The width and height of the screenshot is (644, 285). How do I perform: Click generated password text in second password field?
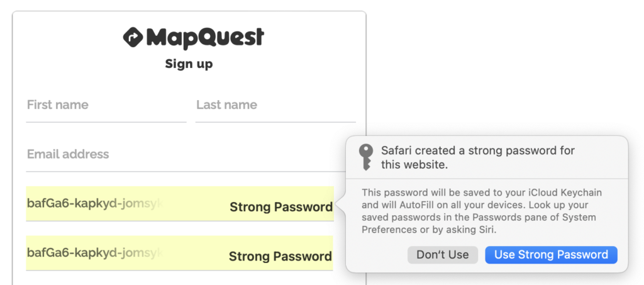94,252
